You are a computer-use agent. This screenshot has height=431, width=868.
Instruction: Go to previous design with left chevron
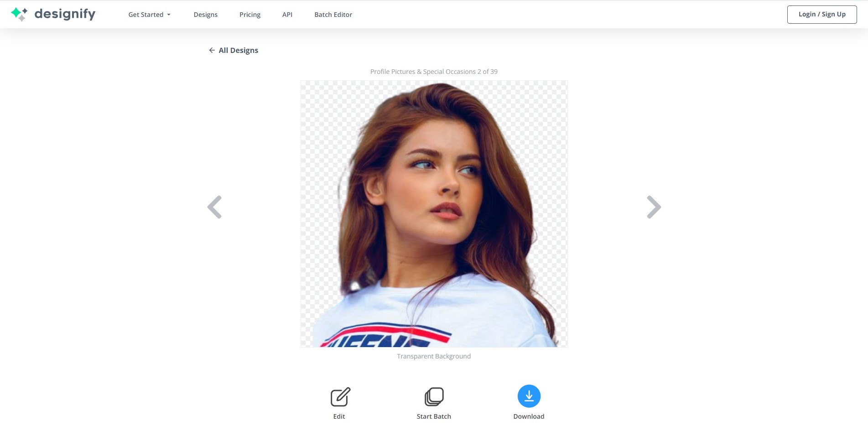(x=214, y=207)
